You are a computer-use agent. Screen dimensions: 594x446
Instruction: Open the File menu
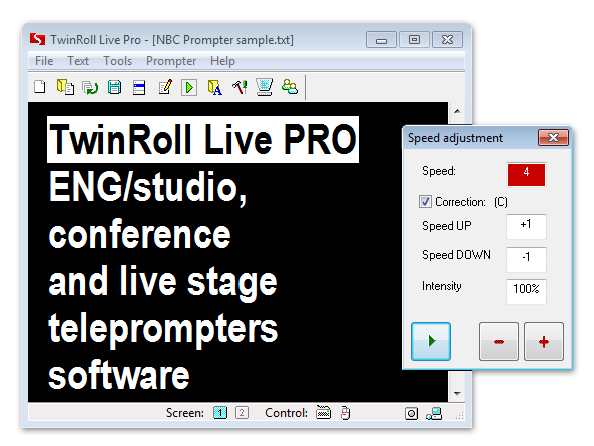(x=44, y=61)
